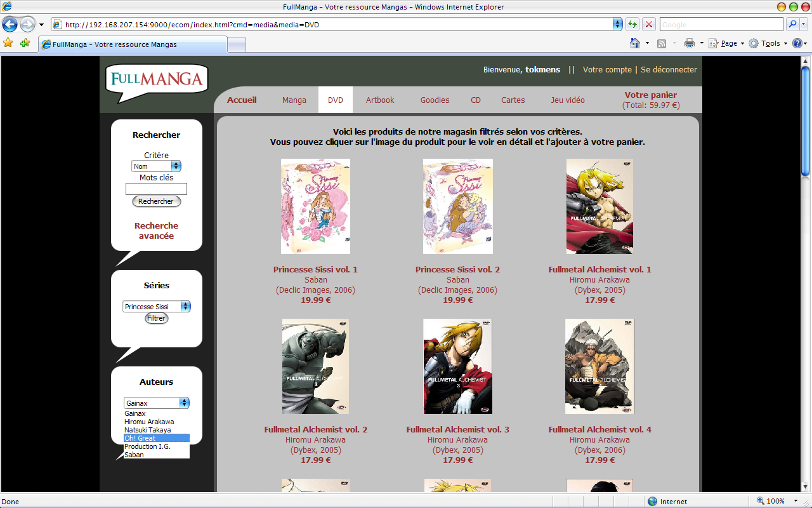Click the Internet security zone indicator
The width and height of the screenshot is (812, 508).
click(x=667, y=501)
